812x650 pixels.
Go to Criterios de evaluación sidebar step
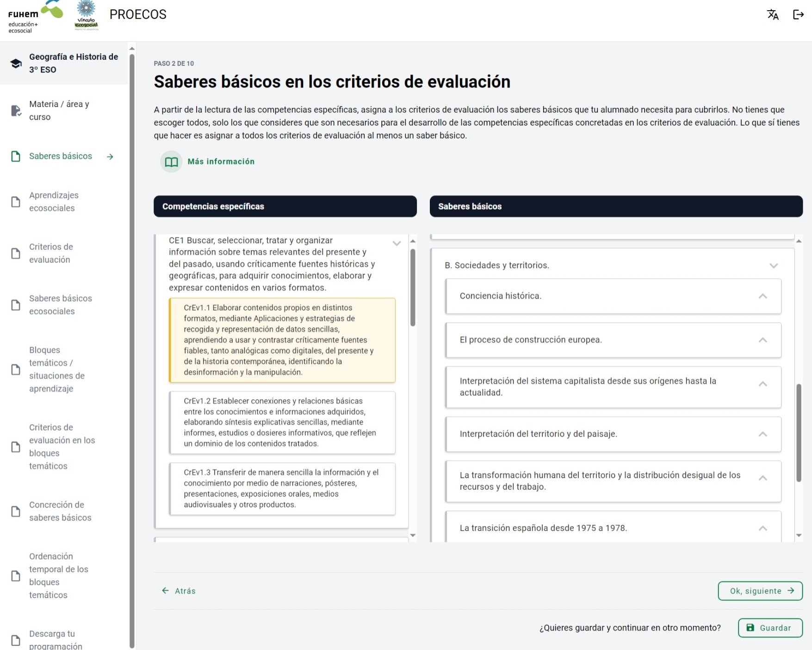[51, 253]
